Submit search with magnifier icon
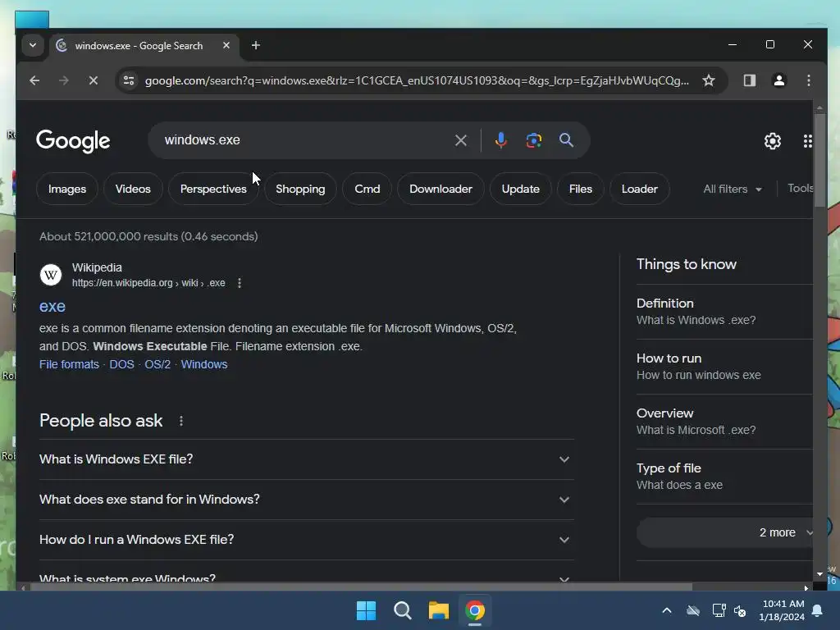The height and width of the screenshot is (630, 840). point(566,140)
